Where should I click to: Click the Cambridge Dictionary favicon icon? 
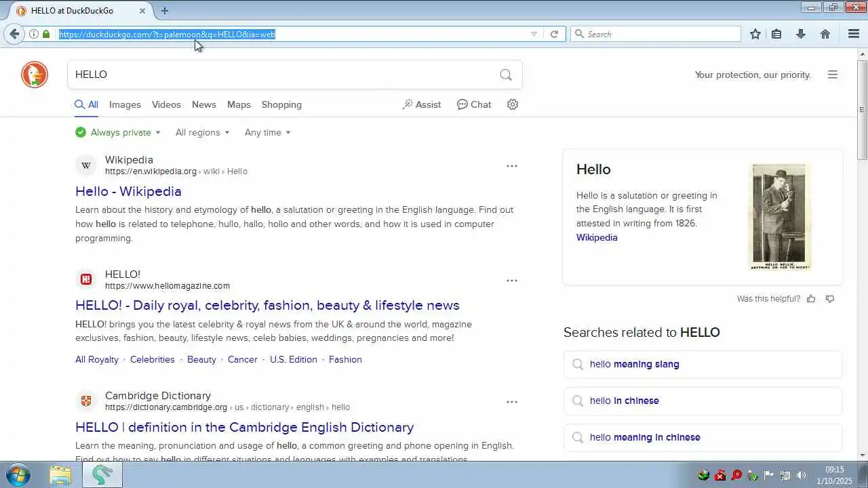click(86, 401)
